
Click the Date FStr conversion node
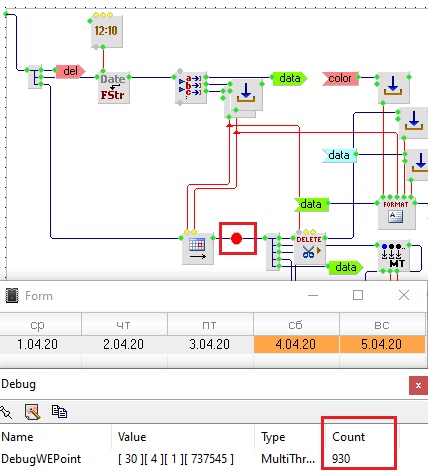113,87
